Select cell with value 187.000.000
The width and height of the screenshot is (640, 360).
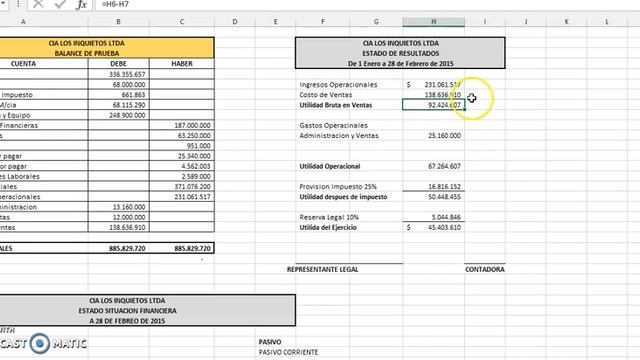click(x=182, y=125)
